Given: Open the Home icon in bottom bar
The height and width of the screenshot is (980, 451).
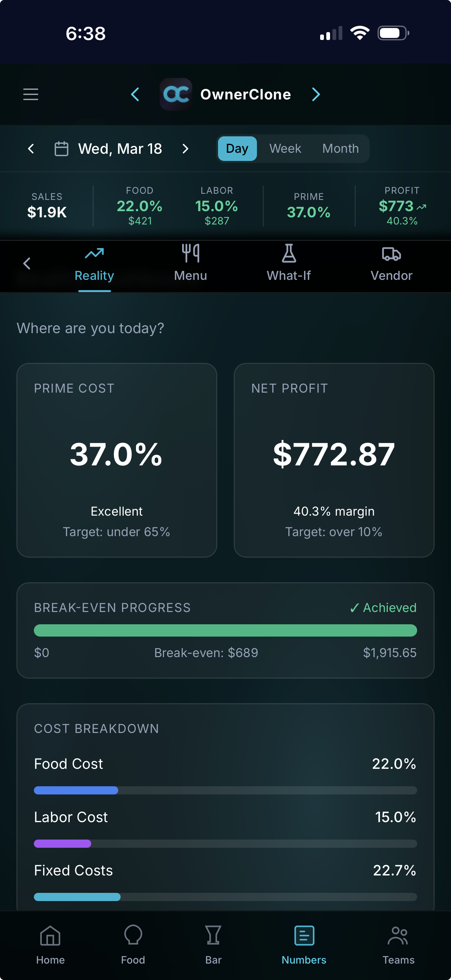Looking at the screenshot, I should tap(51, 936).
